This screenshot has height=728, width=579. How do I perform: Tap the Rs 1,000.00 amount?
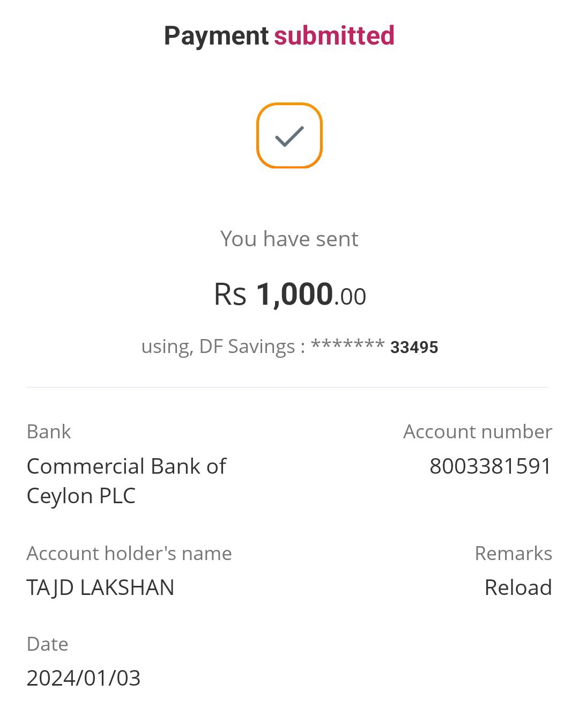click(289, 295)
